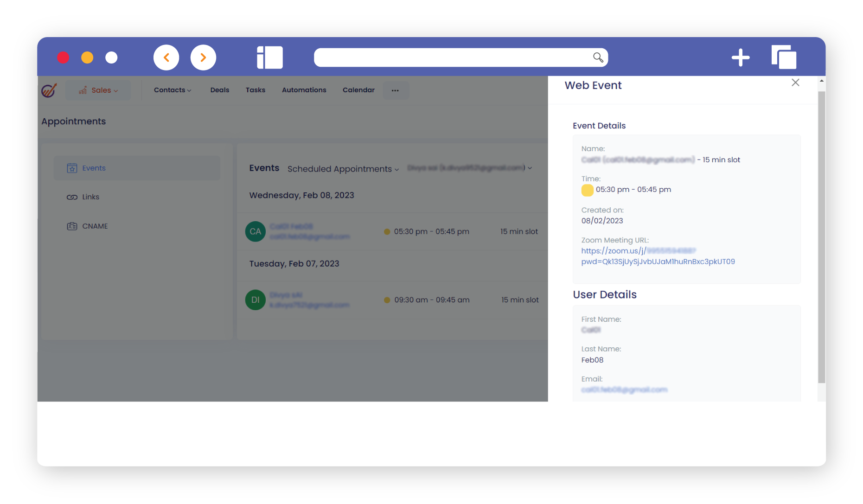The height and width of the screenshot is (504, 863).
Task: Click the CA contact avatar
Action: 255,231
